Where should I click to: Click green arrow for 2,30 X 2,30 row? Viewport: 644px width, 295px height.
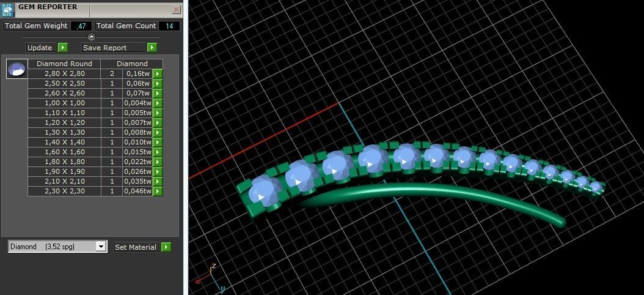click(x=157, y=192)
